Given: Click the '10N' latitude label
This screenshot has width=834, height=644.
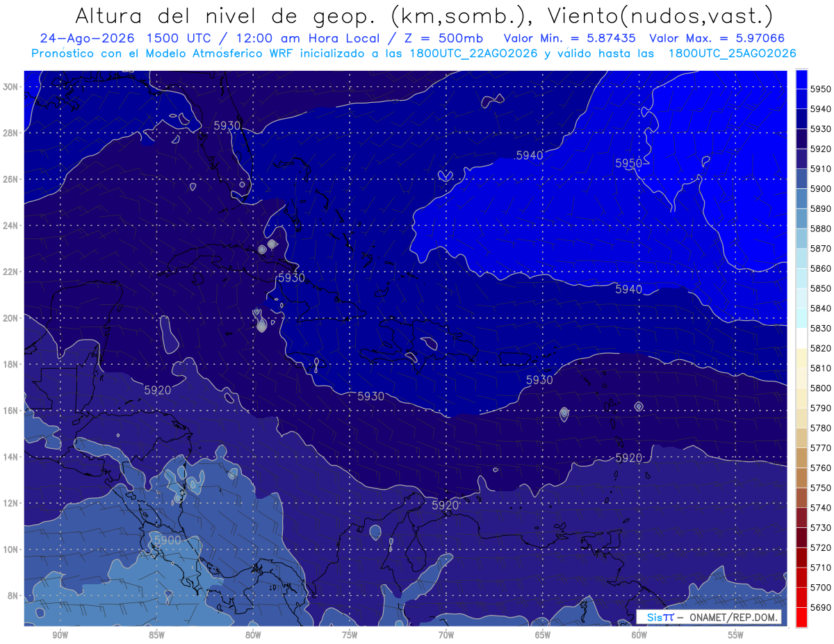Looking at the screenshot, I should click(x=10, y=550).
